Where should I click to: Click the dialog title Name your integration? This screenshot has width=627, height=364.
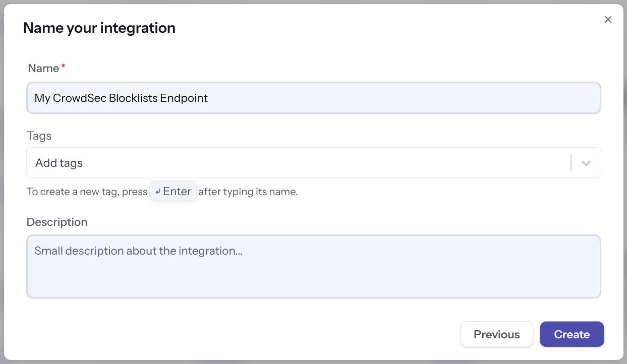(99, 28)
